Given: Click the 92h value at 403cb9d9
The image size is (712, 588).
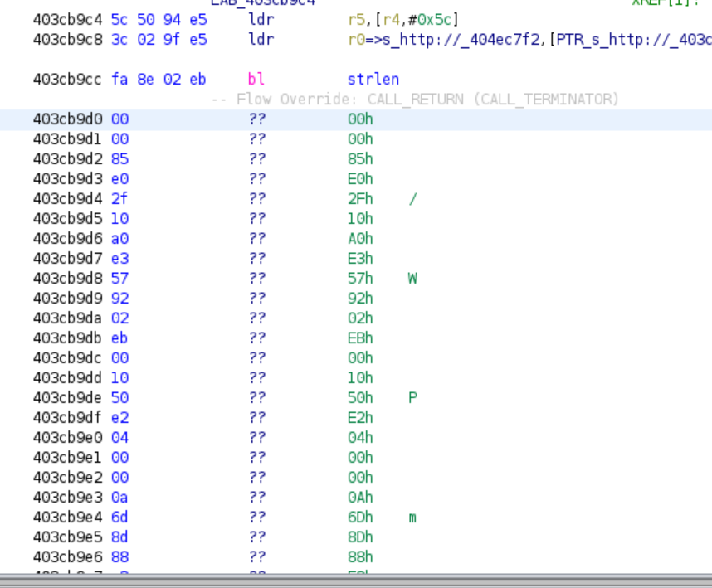Looking at the screenshot, I should (360, 299).
